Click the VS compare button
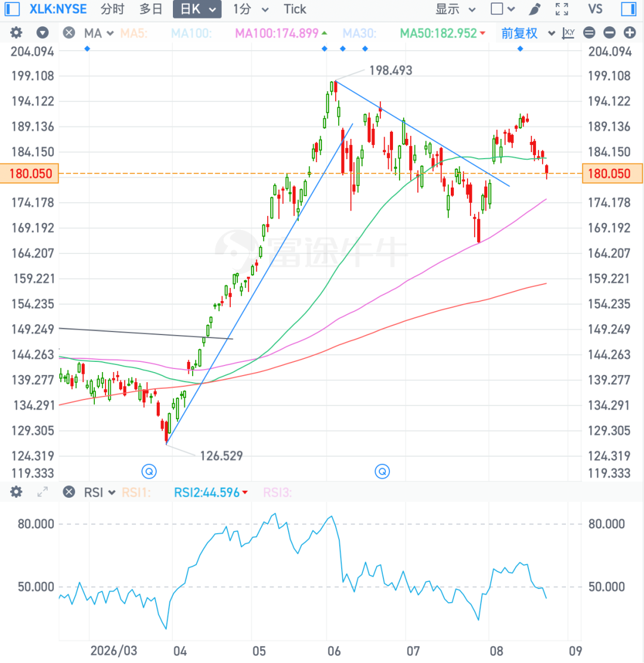The image size is (644, 663). (x=595, y=9)
